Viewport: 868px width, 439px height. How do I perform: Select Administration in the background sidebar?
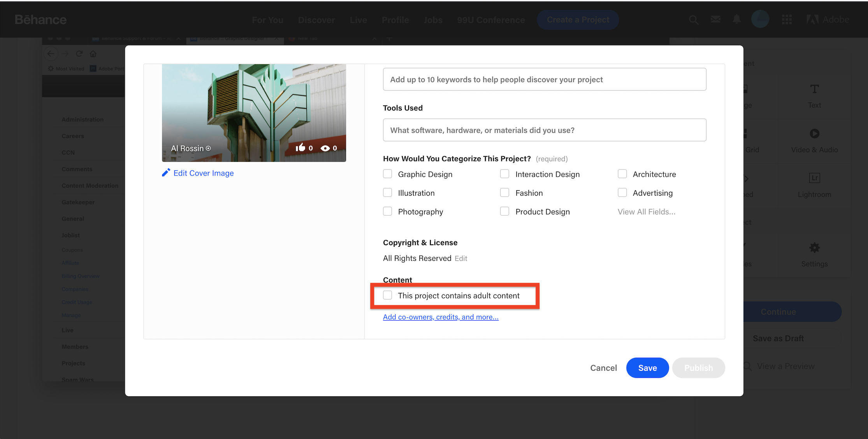tap(83, 119)
